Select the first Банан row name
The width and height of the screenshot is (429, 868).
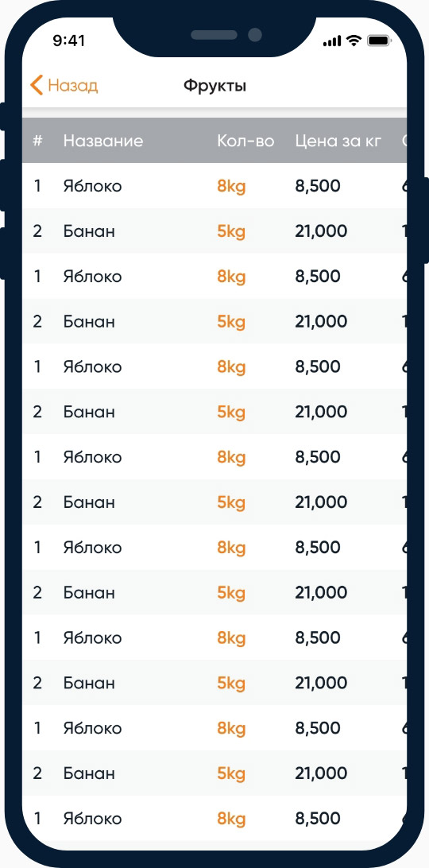(89, 231)
